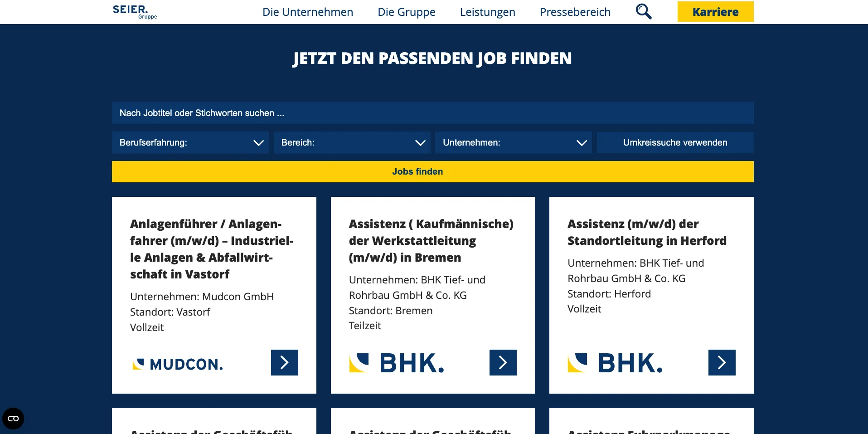
Task: Click the BHK logo on Herford job card
Action: click(x=615, y=363)
